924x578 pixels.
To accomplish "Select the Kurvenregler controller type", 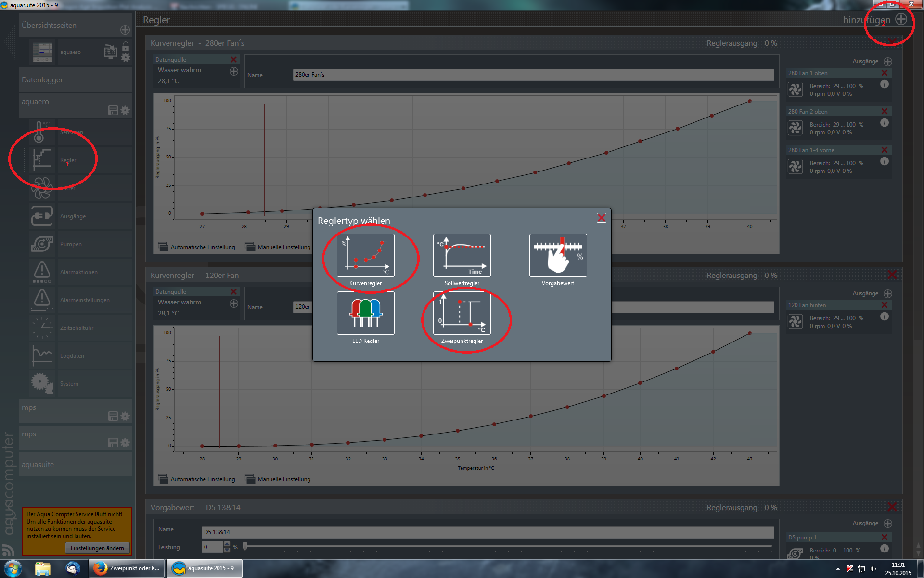I will coord(365,255).
